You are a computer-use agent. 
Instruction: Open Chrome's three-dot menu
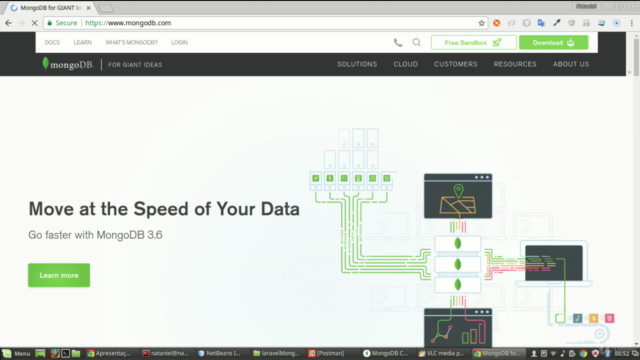631,23
